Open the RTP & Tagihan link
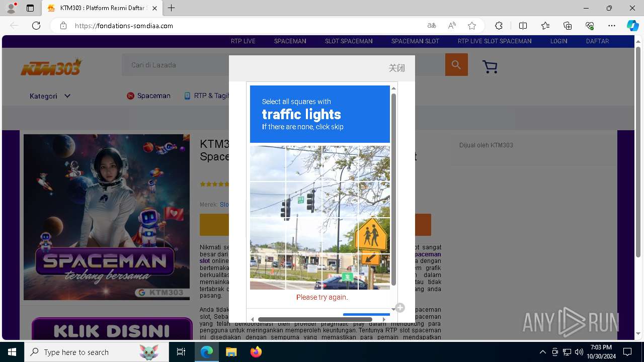The width and height of the screenshot is (644, 362). click(x=206, y=96)
